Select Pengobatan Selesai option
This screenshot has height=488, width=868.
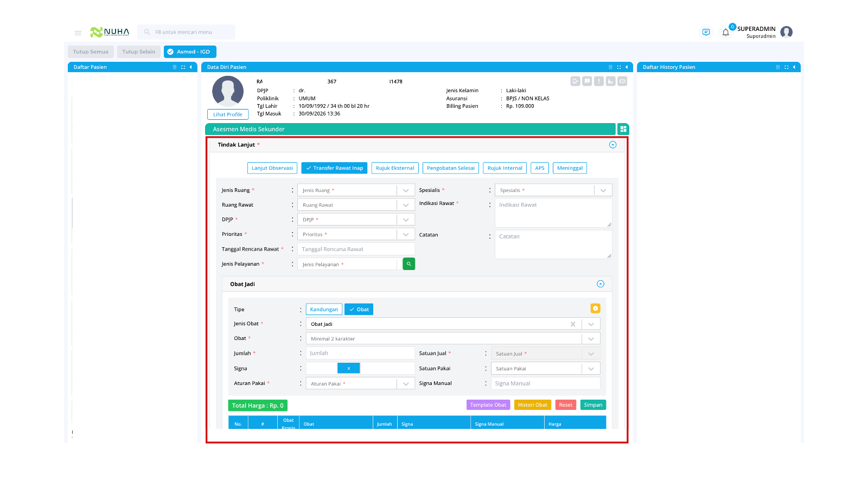click(x=451, y=168)
